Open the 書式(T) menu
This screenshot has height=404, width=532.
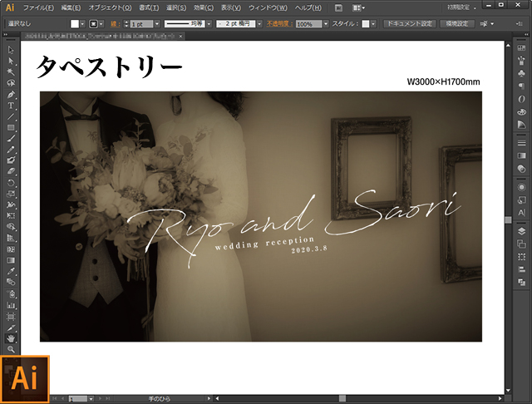pyautogui.click(x=149, y=7)
